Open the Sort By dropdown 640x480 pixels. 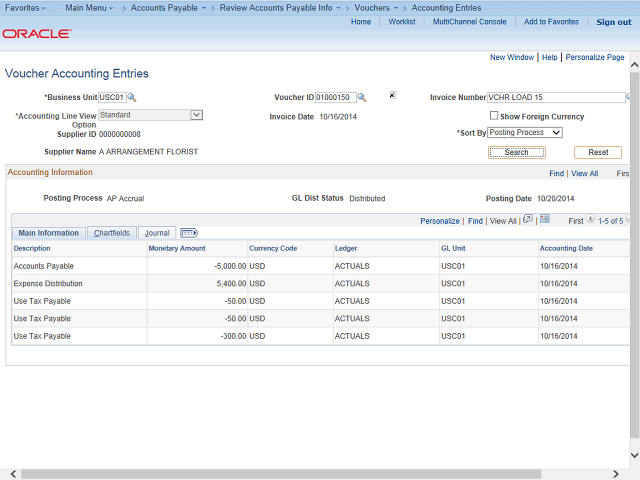[525, 133]
